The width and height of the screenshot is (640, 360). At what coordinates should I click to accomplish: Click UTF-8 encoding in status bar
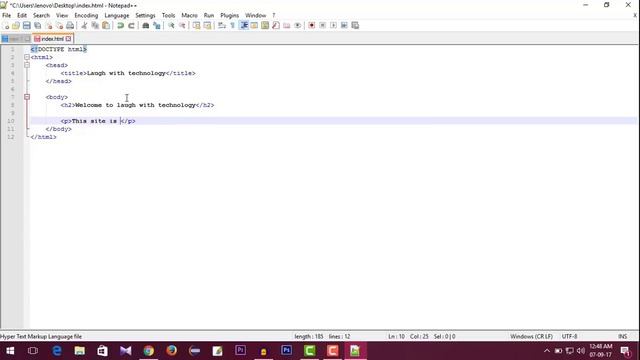click(569, 337)
